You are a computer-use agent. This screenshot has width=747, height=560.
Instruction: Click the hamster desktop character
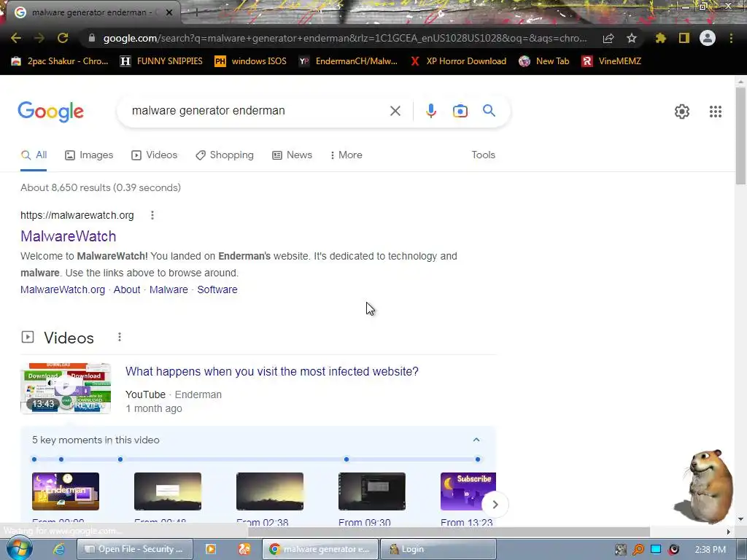[x=705, y=486]
